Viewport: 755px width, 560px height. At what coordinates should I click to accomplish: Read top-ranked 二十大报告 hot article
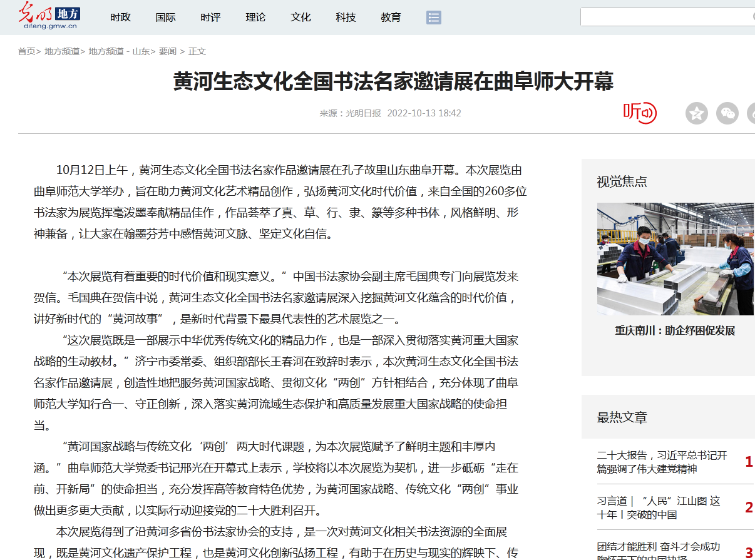662,462
